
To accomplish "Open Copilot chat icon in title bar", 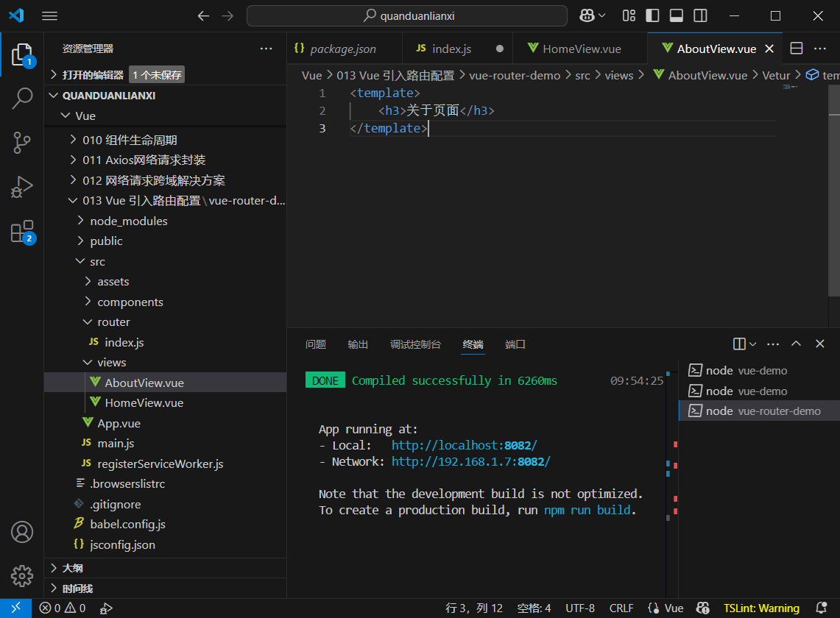I will click(x=587, y=15).
